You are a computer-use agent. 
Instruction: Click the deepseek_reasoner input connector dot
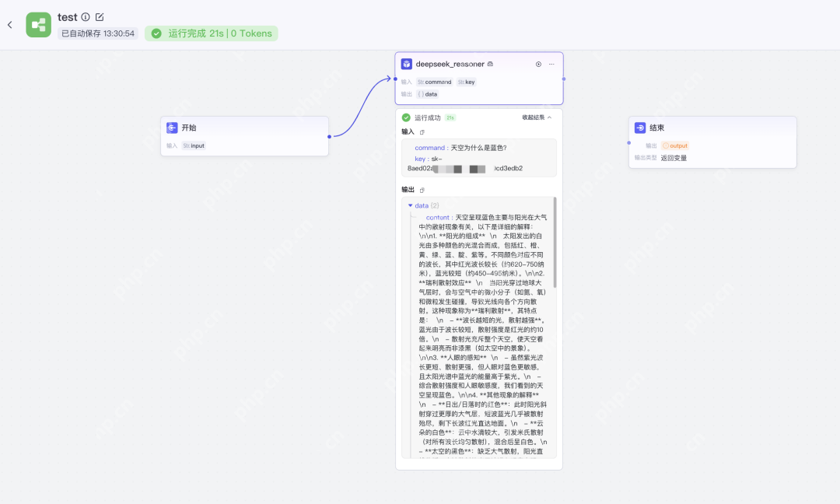point(395,79)
